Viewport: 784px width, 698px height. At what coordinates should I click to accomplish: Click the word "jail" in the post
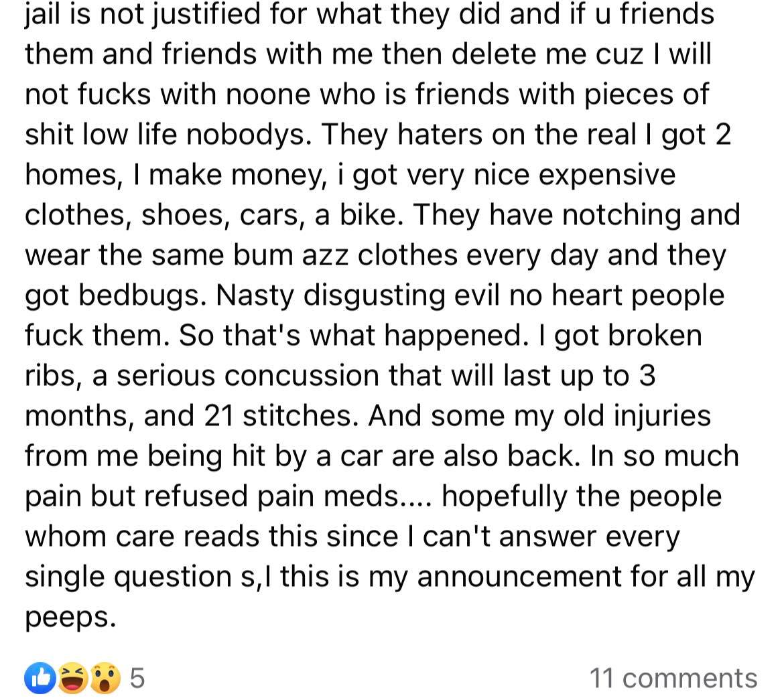[46, 14]
